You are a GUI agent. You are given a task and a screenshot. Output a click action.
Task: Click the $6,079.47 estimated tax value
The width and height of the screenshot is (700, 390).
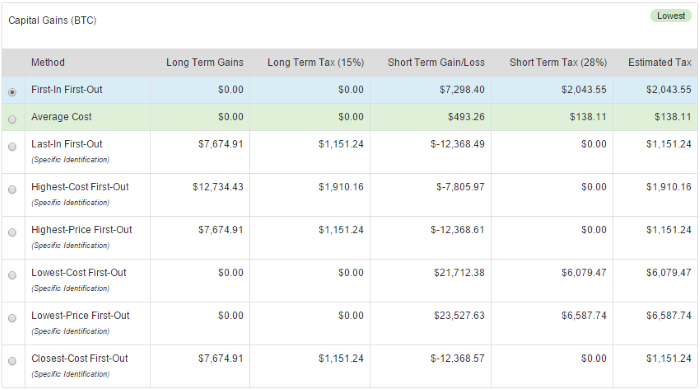tap(669, 273)
